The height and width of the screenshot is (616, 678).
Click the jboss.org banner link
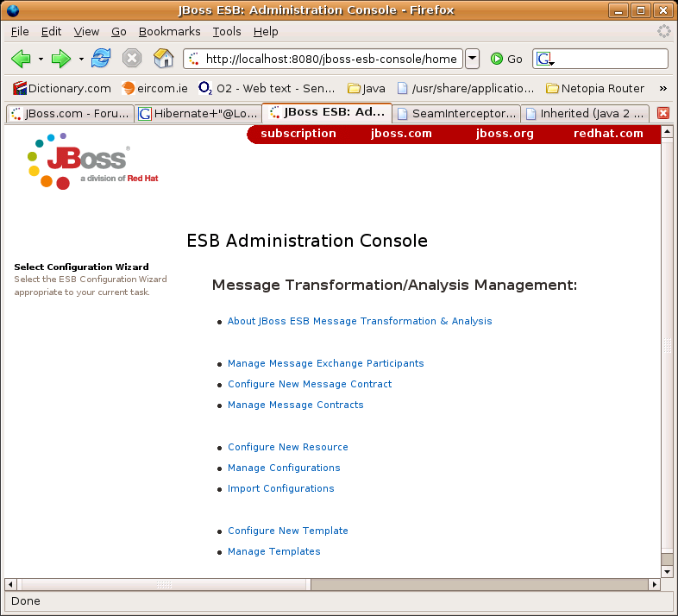point(505,133)
